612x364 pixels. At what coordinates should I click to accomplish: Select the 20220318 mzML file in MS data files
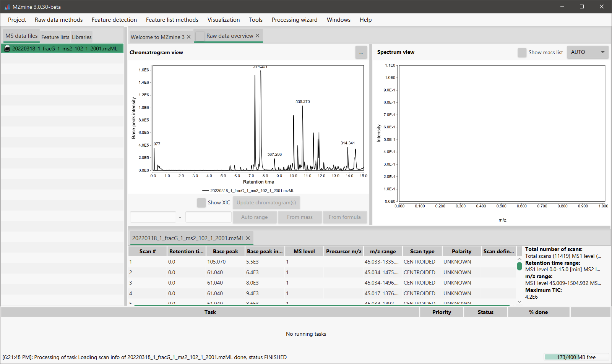(x=62, y=49)
